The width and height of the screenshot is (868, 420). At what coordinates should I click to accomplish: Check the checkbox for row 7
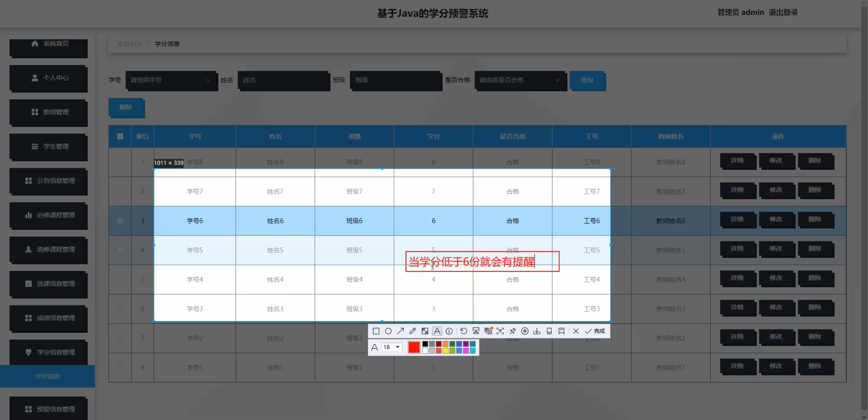pyautogui.click(x=120, y=338)
